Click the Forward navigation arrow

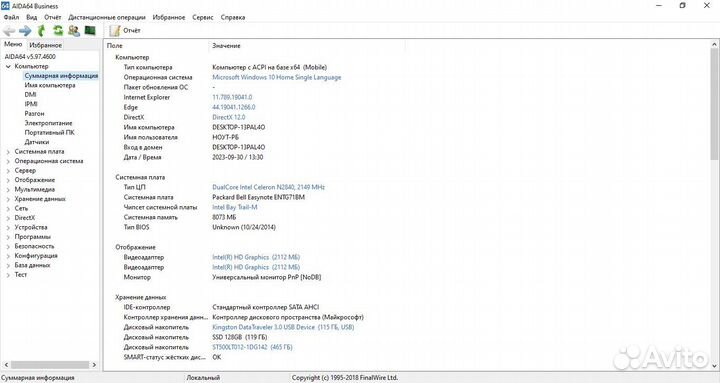click(25, 31)
